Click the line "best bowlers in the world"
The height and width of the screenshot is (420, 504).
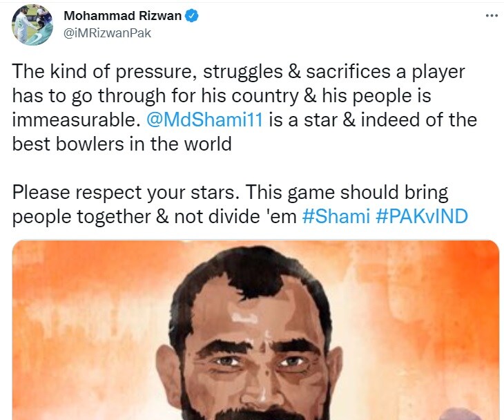[122, 144]
